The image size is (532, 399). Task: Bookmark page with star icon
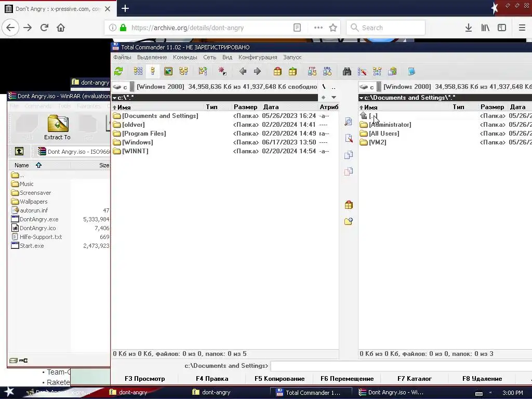click(333, 28)
